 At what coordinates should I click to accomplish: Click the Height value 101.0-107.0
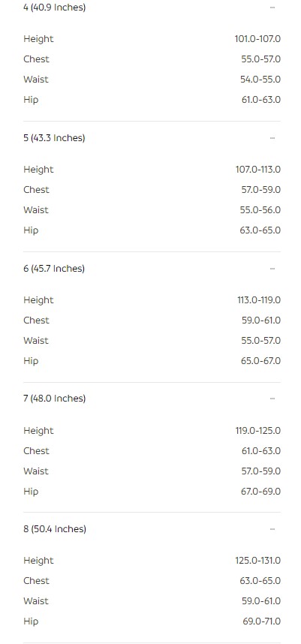coord(257,39)
